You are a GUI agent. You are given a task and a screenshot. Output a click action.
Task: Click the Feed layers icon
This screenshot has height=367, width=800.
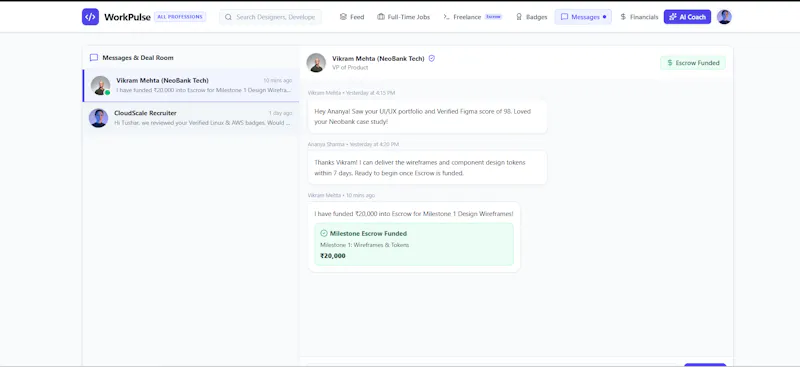click(343, 17)
